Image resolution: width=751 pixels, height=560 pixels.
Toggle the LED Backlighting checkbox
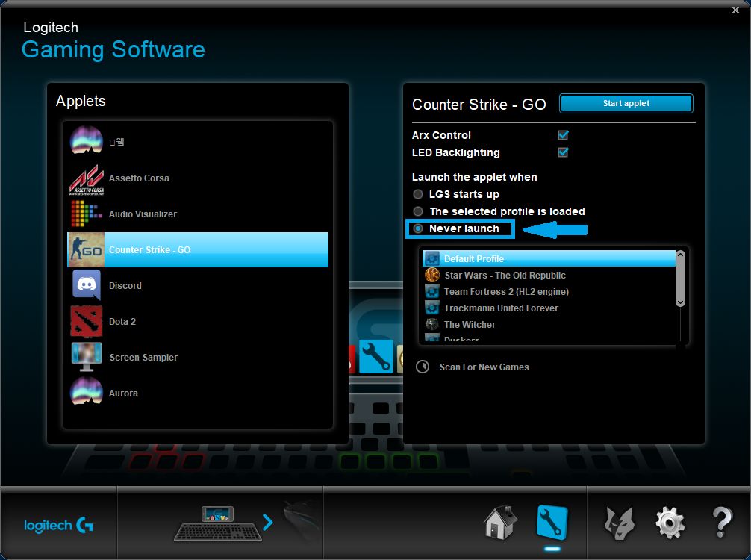(563, 152)
